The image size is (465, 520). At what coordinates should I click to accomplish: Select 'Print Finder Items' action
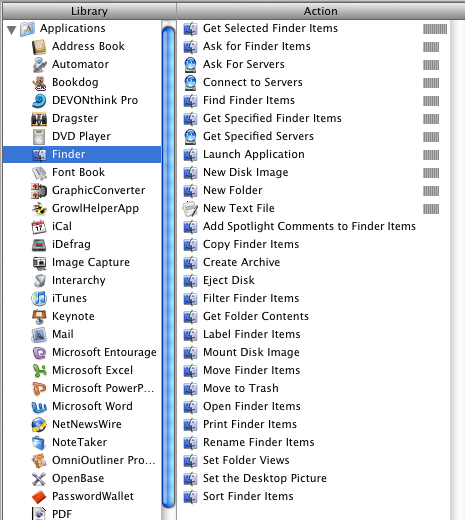pos(250,424)
